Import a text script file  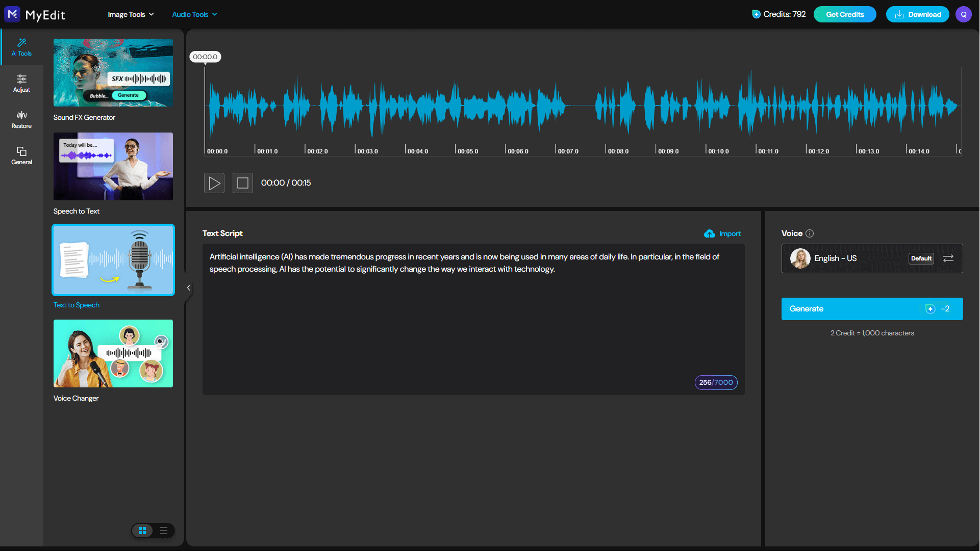click(722, 233)
